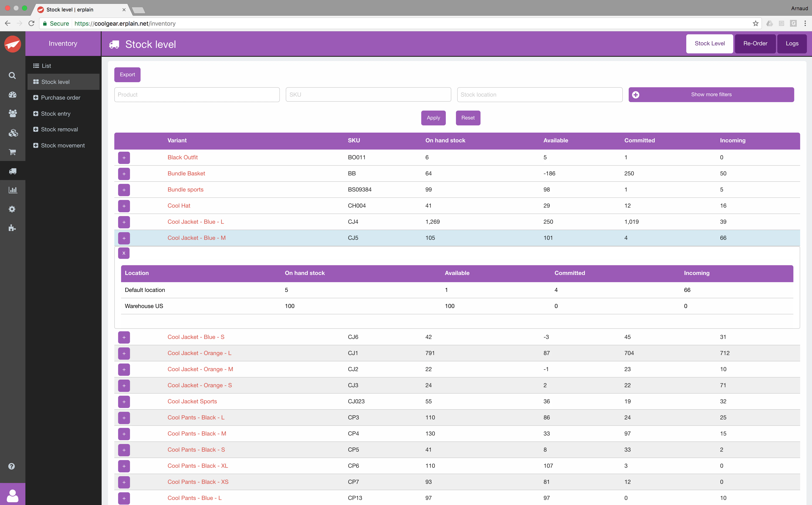The width and height of the screenshot is (812, 505).
Task: Open the shopping cart sales icon
Action: (12, 152)
